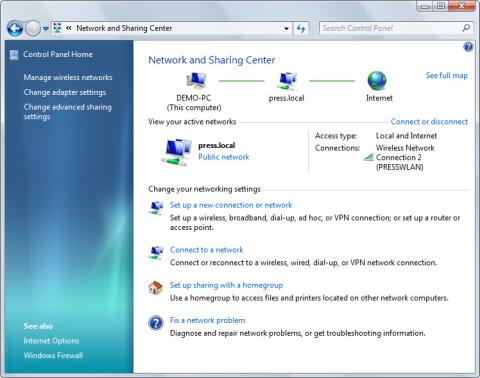Click the refresh button beside address bar
Image resolution: width=480 pixels, height=378 pixels.
[301, 29]
